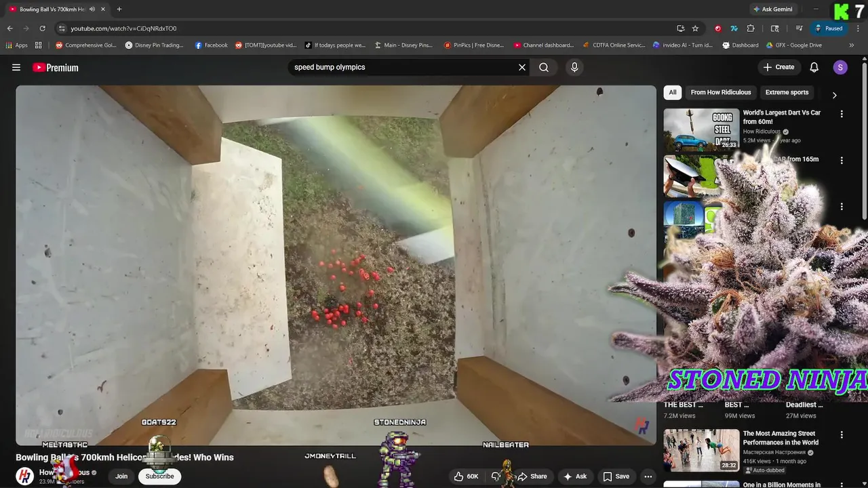
Task: Open World's Largest Dart Vs Car thumbnail
Action: click(x=701, y=129)
